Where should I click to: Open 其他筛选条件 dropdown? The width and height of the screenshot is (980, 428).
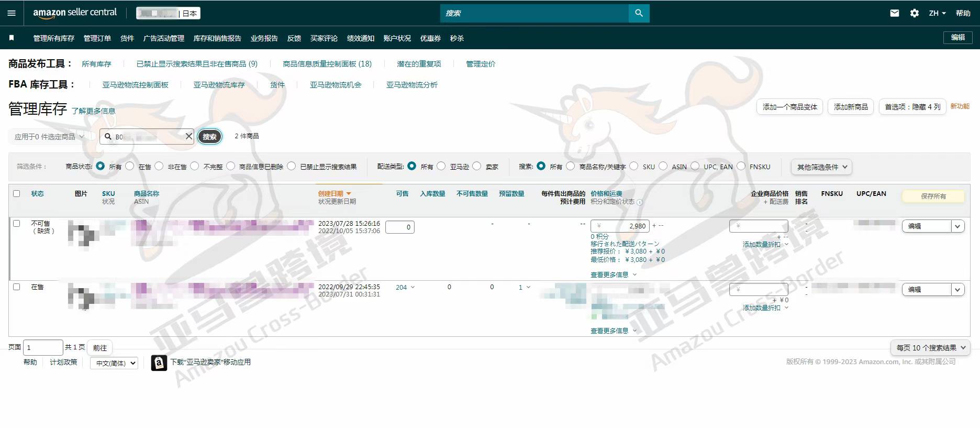[x=822, y=167]
